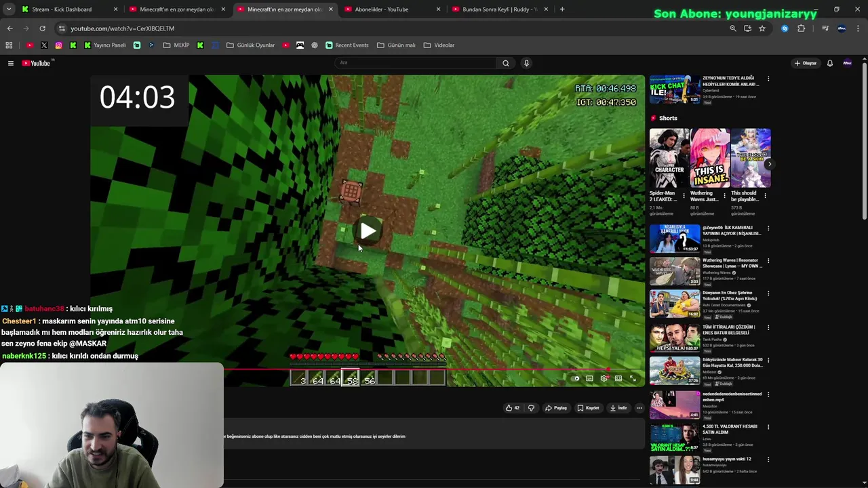Open the YouTube account avatar menu
The height and width of the screenshot is (488, 868).
tap(847, 63)
